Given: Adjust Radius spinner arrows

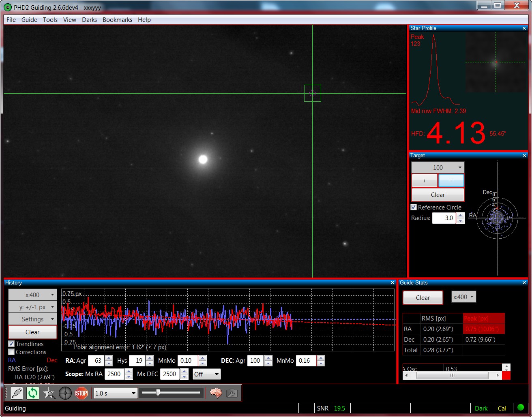Looking at the screenshot, I should pyautogui.click(x=460, y=218).
